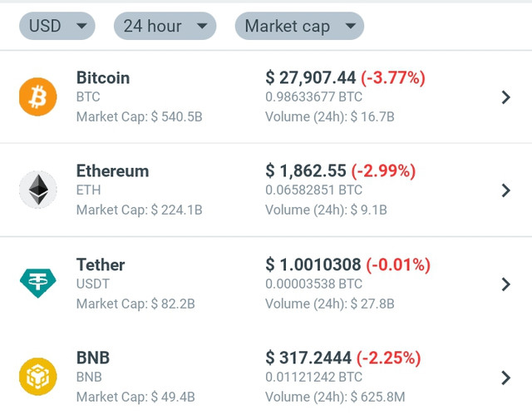Viewport: 532px width, 420px height.
Task: Open the Market cap sort dropdown
Action: 299,26
